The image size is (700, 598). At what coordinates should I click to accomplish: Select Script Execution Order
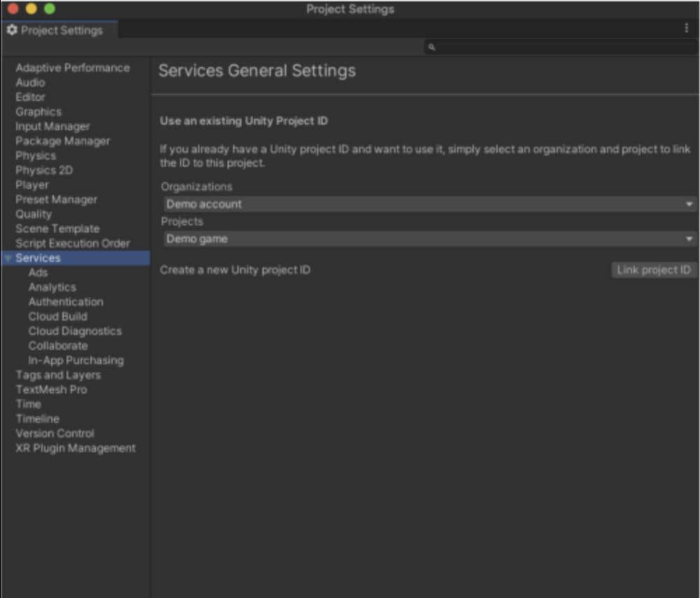73,244
